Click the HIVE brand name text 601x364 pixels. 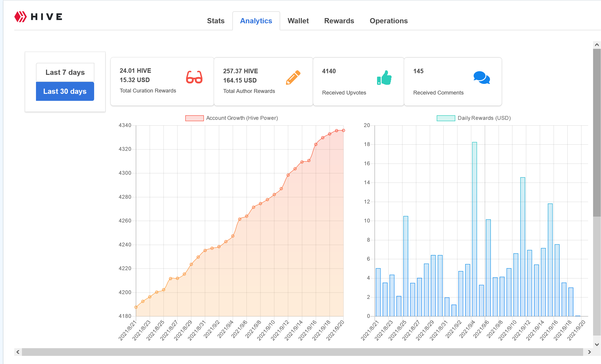(x=46, y=17)
